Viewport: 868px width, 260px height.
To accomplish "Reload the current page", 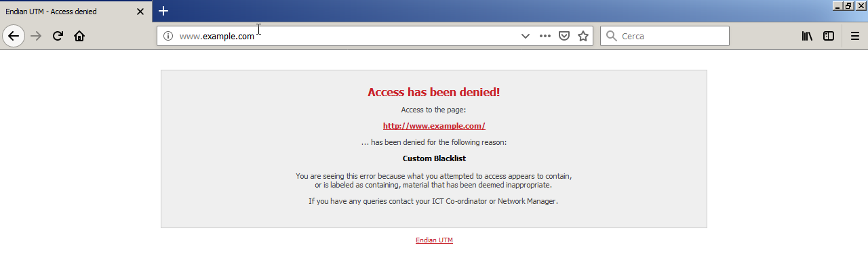I will (58, 36).
